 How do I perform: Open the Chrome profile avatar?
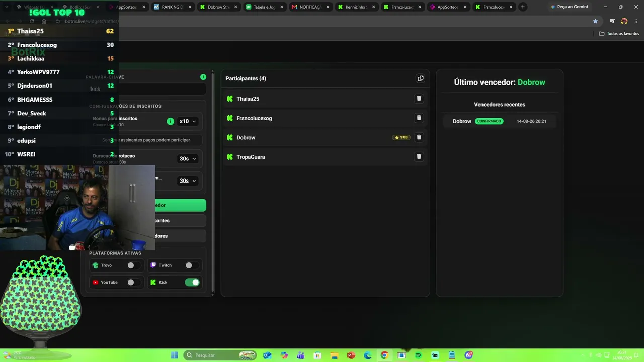(x=624, y=21)
